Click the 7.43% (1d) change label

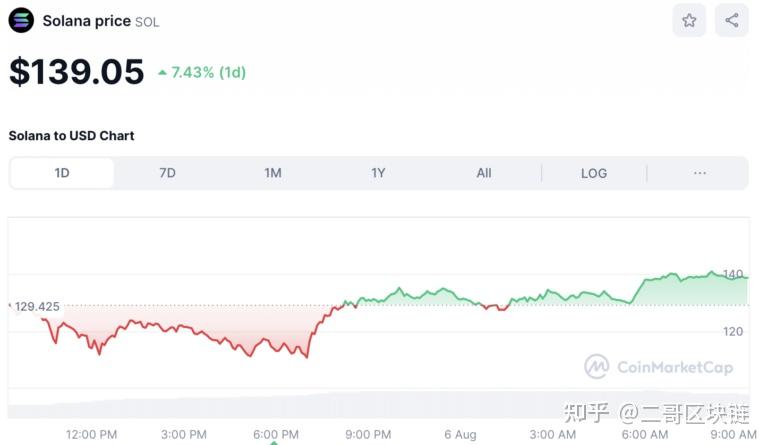(208, 72)
